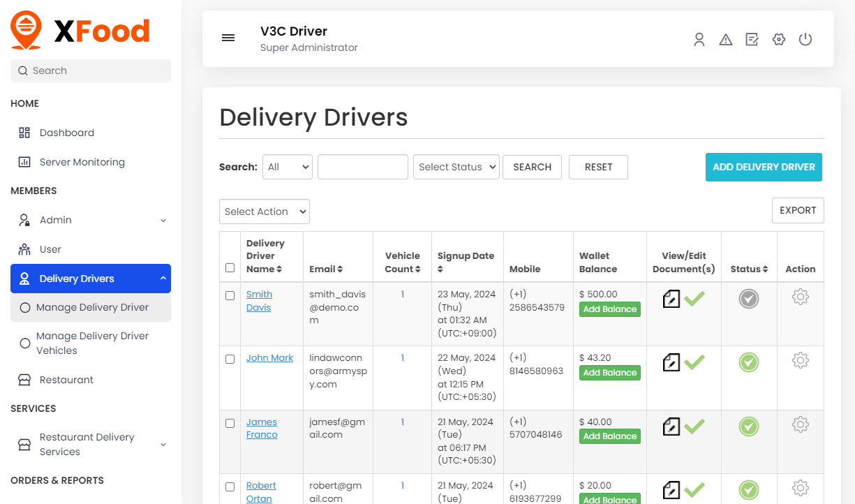Image resolution: width=855 pixels, height=504 pixels.
Task: Open the notes document icon in the header
Action: coord(752,39)
